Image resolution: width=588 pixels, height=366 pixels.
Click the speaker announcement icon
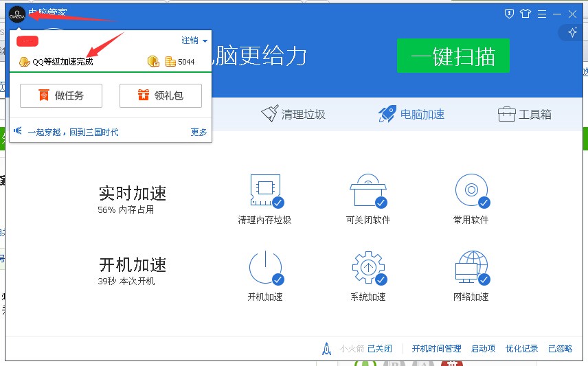[18, 131]
